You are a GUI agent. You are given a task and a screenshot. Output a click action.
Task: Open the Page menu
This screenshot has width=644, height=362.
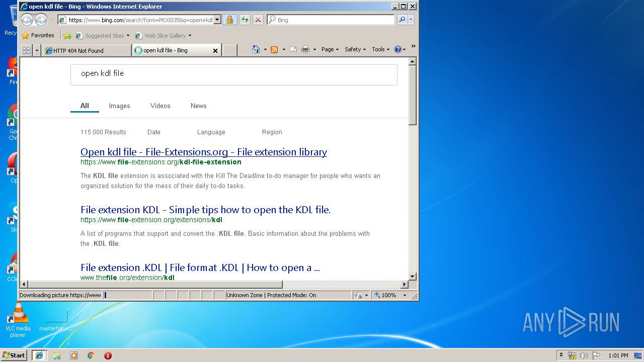tap(330, 49)
